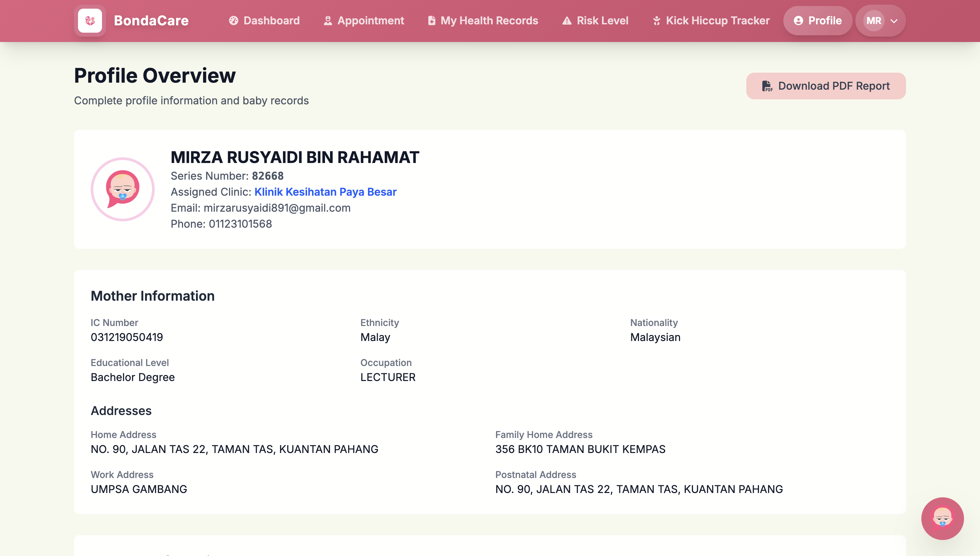View the Risk Level page
The width and height of the screenshot is (980, 556).
tap(595, 21)
